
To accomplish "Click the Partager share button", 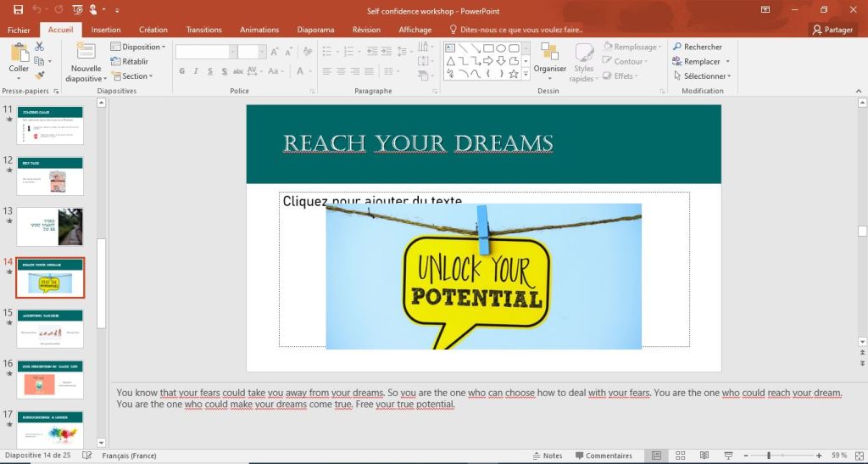I will (x=832, y=29).
